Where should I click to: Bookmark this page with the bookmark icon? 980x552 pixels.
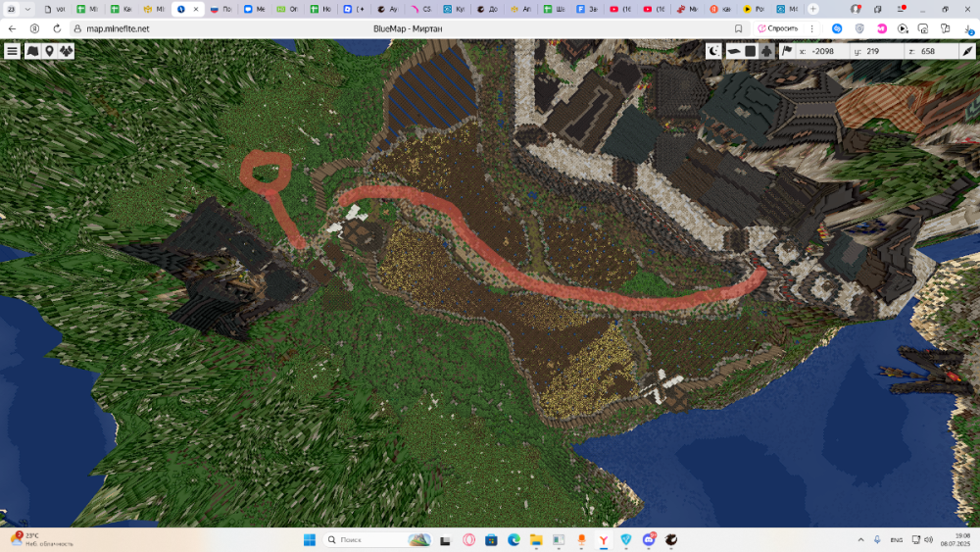tap(738, 28)
